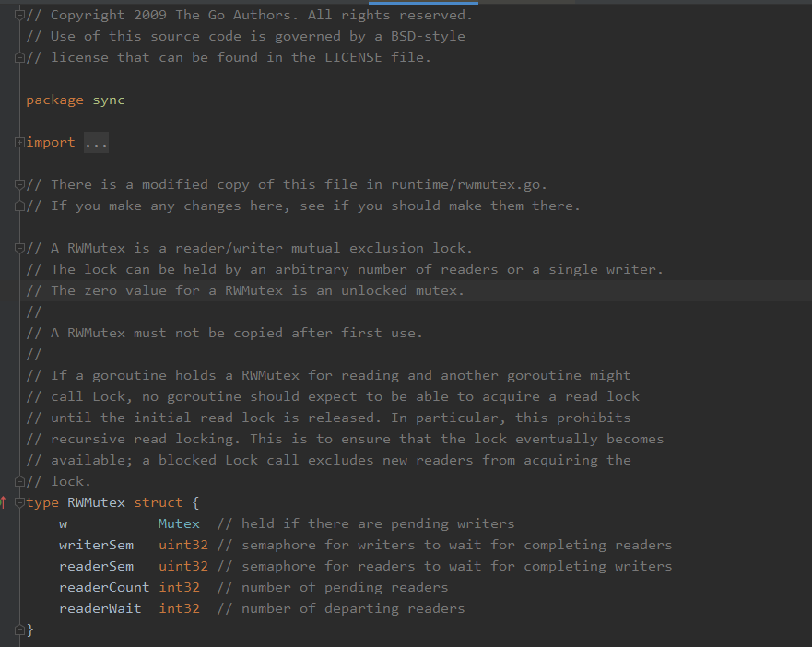
Task: Click the implements gutter arrow beside RWMutex
Action: tap(4, 502)
